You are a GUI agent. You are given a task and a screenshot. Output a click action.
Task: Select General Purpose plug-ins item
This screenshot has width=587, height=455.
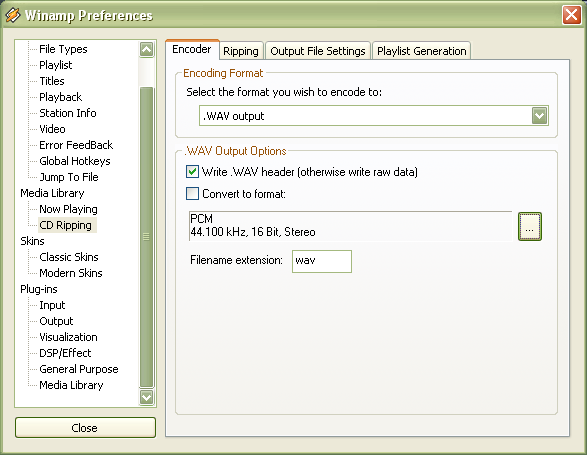click(x=79, y=369)
